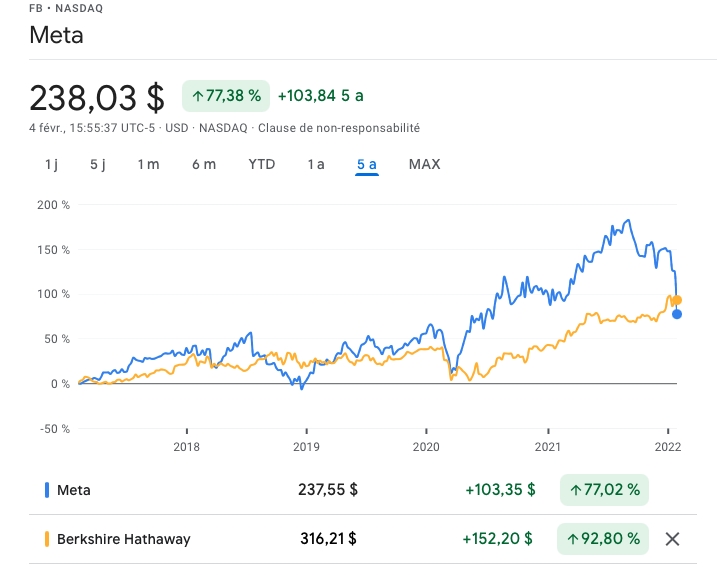
Task: Select the 1 a time range tab
Action: [x=316, y=164]
